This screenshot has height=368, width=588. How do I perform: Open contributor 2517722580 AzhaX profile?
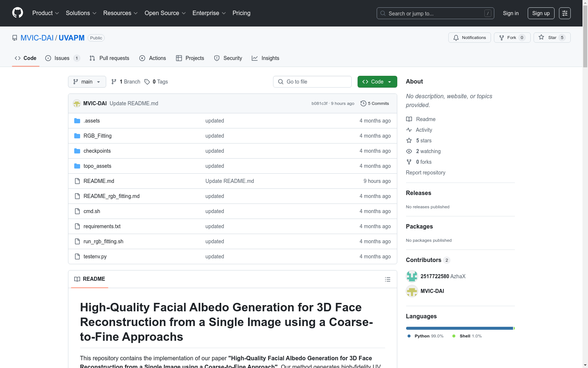click(443, 276)
